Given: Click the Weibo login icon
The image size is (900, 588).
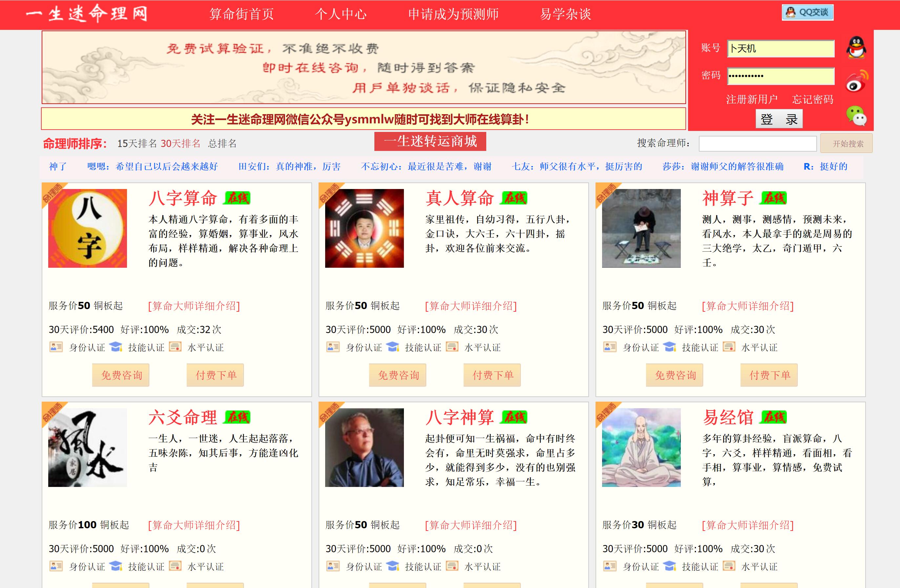Looking at the screenshot, I should (857, 81).
